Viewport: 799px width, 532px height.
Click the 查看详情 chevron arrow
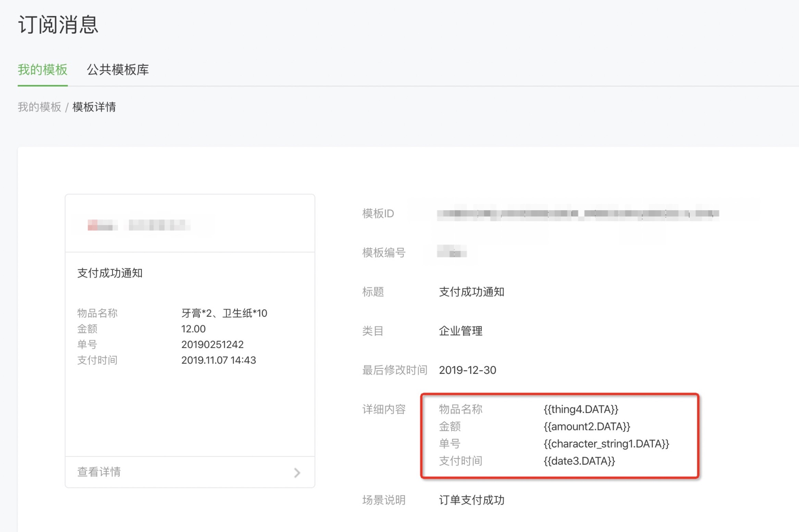(x=297, y=473)
